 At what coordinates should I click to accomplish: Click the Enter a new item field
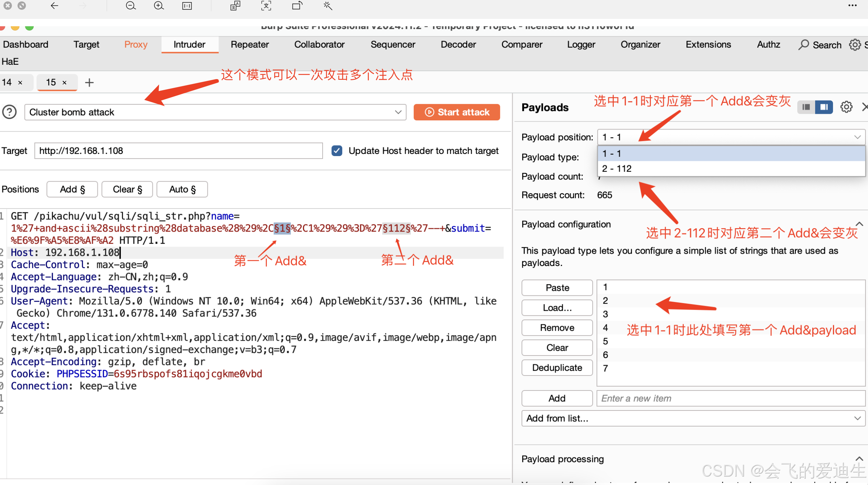point(730,399)
